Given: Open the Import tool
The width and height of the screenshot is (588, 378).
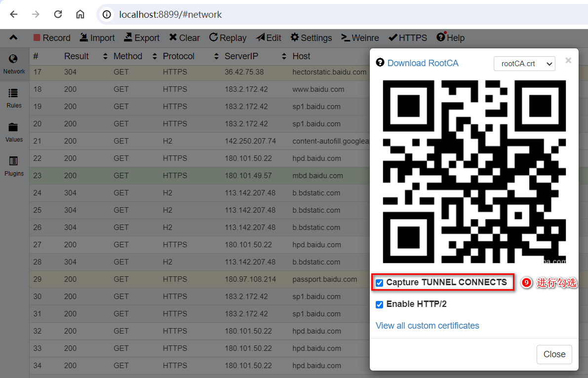Looking at the screenshot, I should pos(84,38).
